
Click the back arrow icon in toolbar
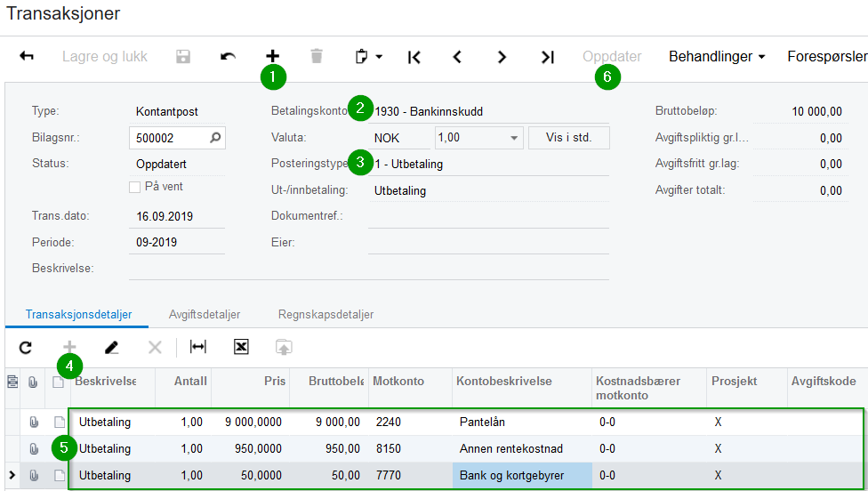(27, 57)
